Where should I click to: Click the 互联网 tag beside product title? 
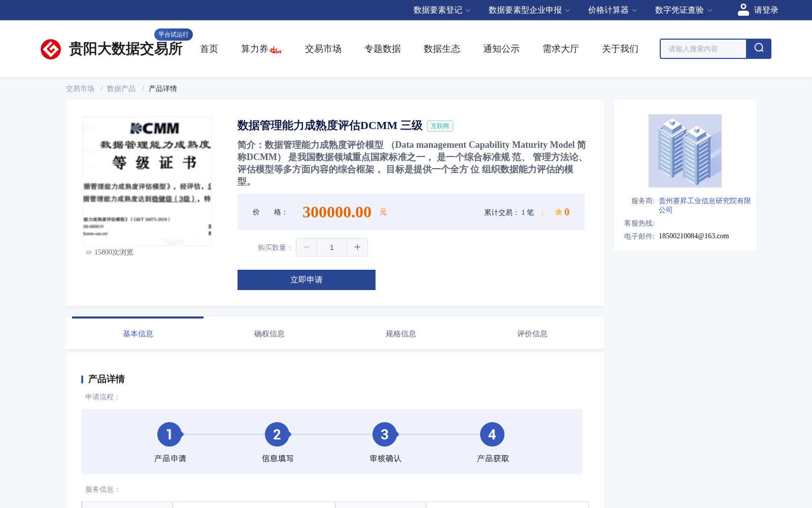point(440,126)
